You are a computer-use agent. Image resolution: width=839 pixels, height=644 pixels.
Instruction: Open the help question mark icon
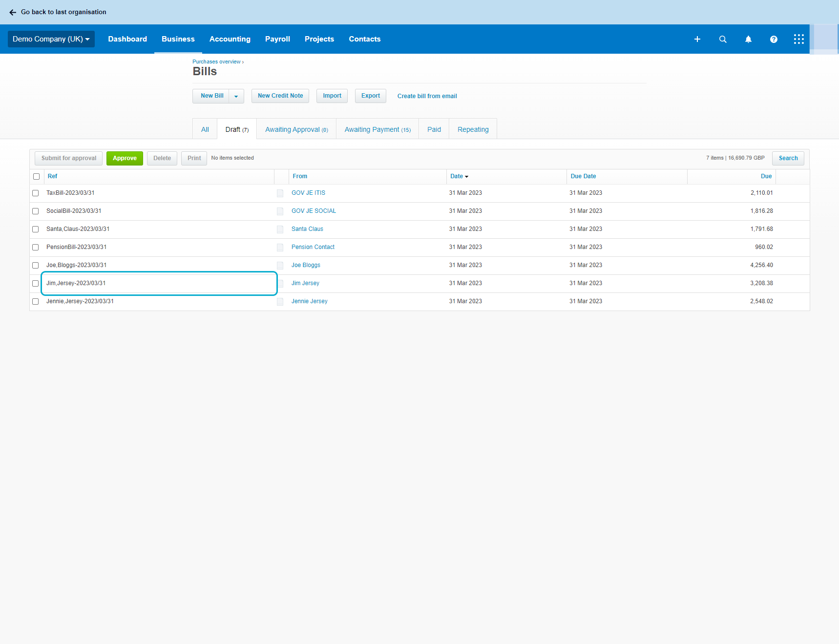pos(774,39)
